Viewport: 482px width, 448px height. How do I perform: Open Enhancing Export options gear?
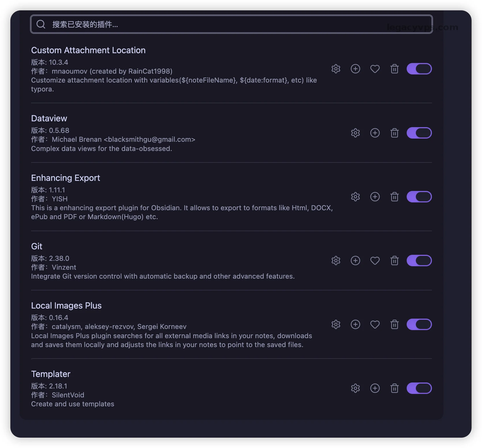coord(355,197)
